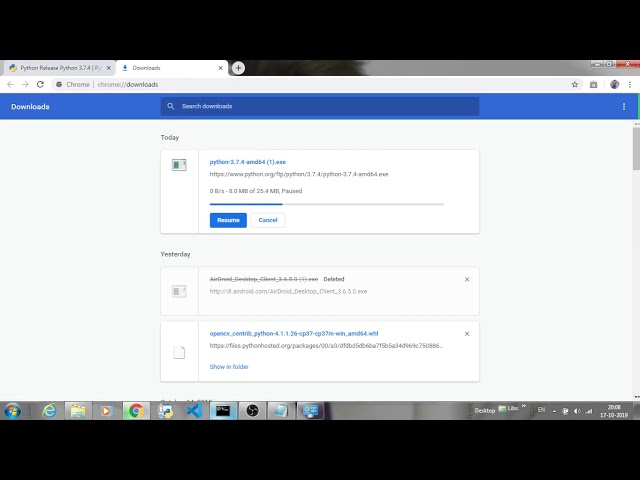Click the page vertical scrollbar
The width and height of the screenshot is (640, 480).
(636, 149)
